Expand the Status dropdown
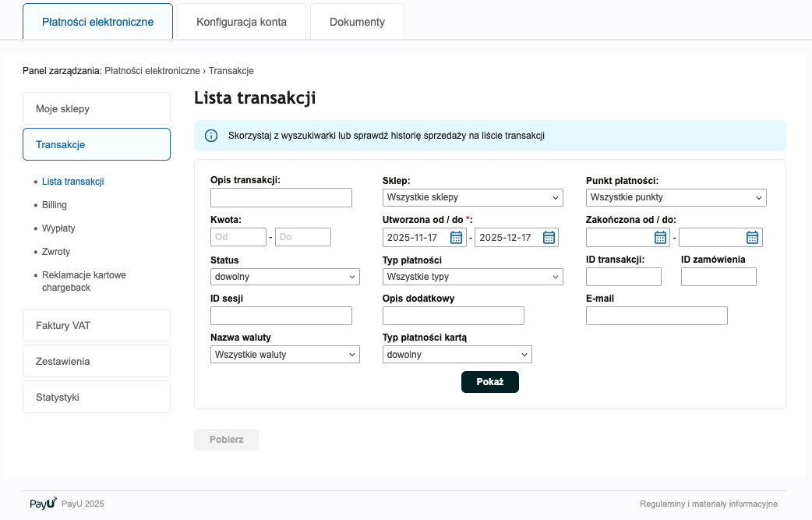 285,277
